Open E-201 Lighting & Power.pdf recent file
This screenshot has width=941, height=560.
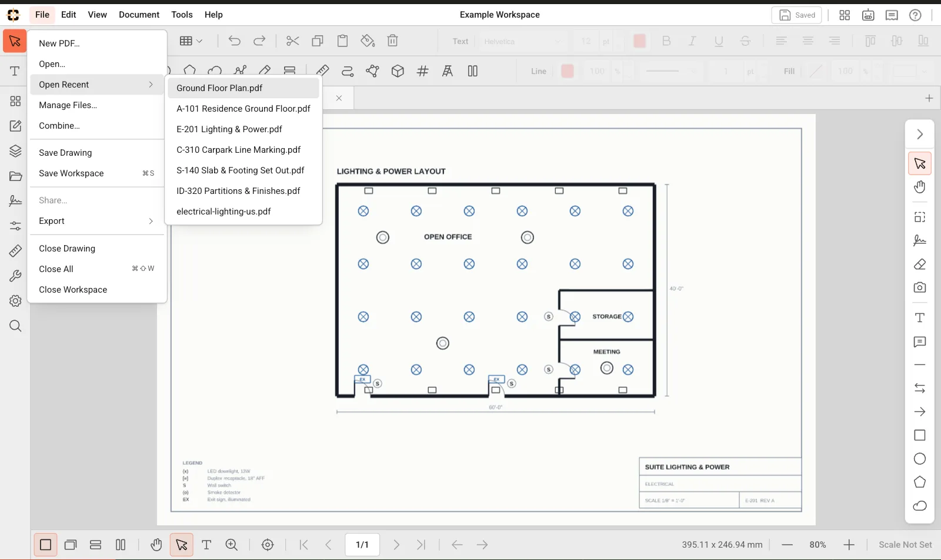pos(243,129)
